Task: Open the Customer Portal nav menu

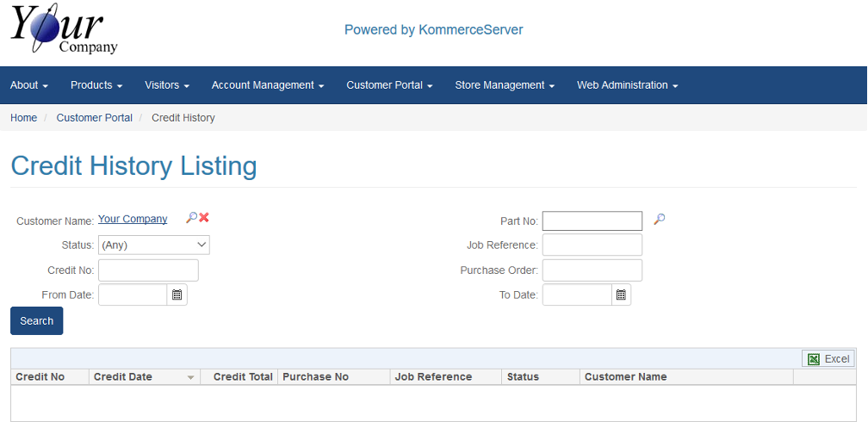Action: tap(390, 85)
